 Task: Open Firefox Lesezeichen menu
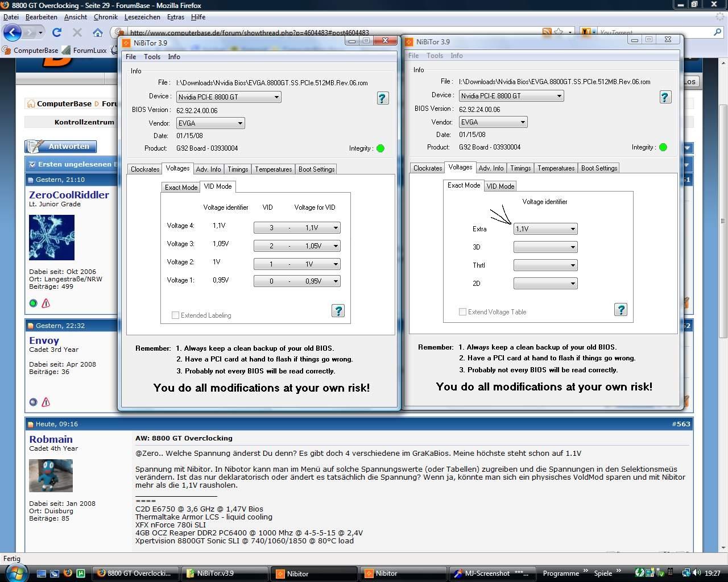tap(142, 17)
